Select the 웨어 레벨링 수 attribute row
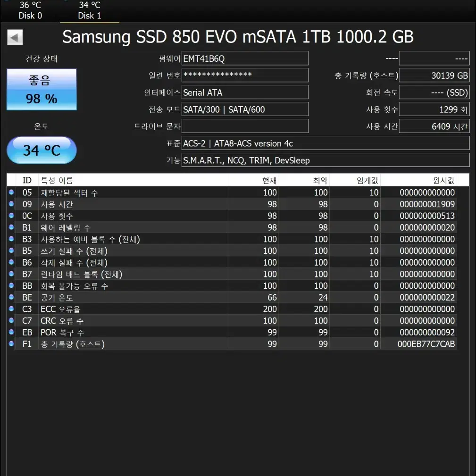Screen dimensions: 476x476 232,227
